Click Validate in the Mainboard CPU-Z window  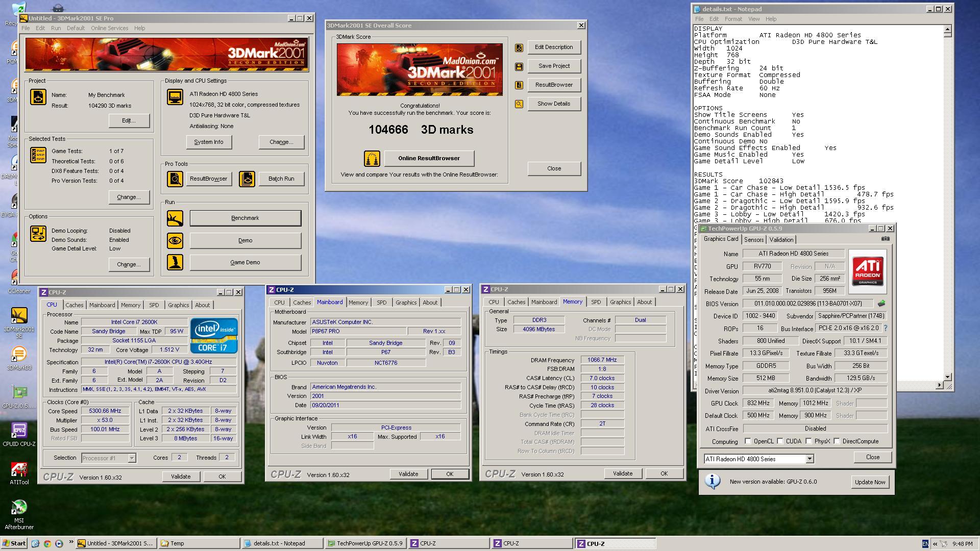tap(408, 474)
